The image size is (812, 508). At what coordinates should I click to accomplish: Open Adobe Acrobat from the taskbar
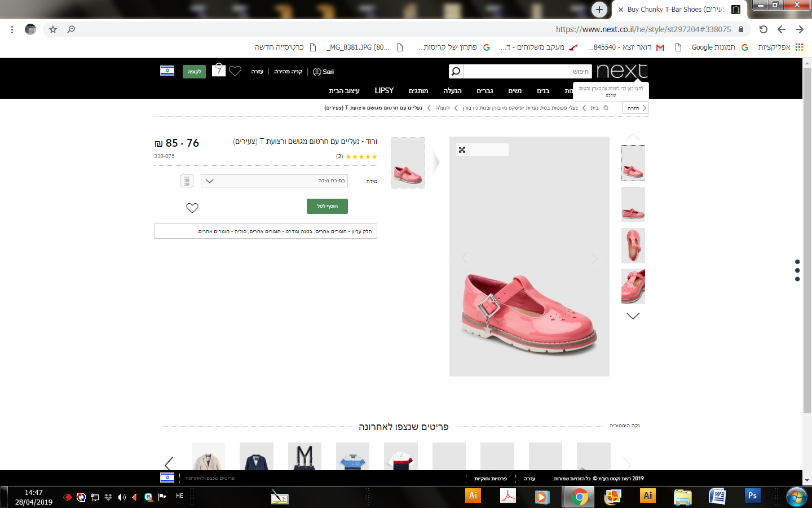[508, 496]
